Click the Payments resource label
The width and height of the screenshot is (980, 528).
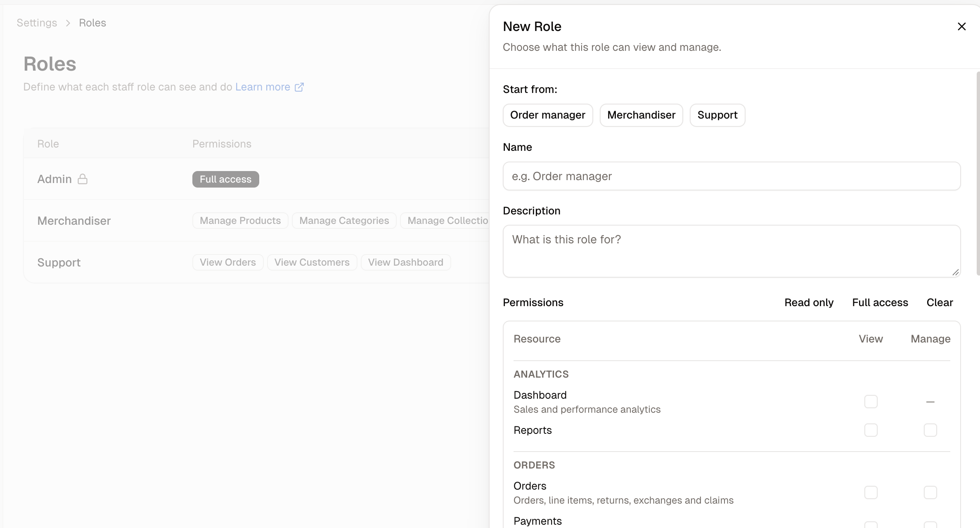[x=537, y=521]
